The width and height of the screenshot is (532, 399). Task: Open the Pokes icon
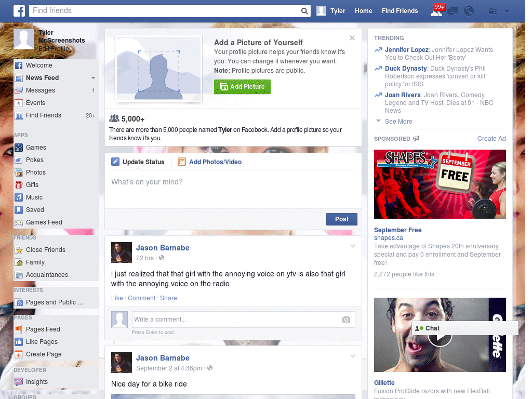pyautogui.click(x=19, y=160)
